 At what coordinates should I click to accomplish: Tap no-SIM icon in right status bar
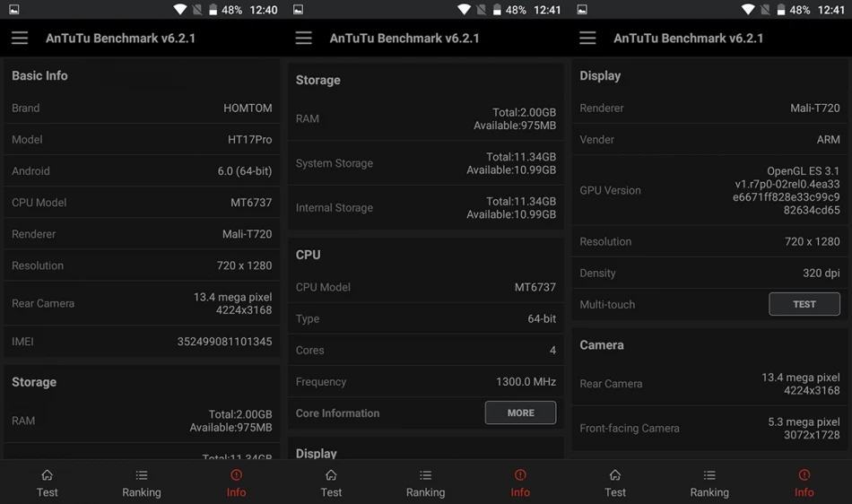765,9
